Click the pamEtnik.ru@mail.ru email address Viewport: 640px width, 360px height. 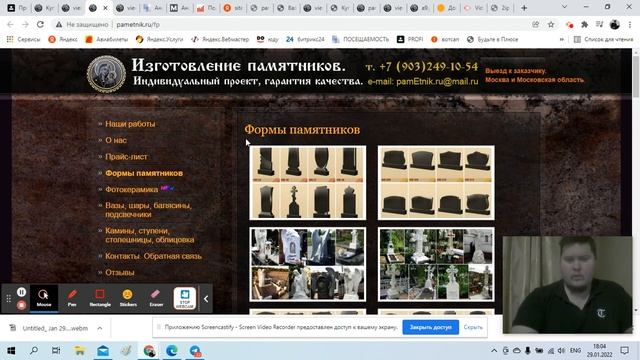coord(437,81)
